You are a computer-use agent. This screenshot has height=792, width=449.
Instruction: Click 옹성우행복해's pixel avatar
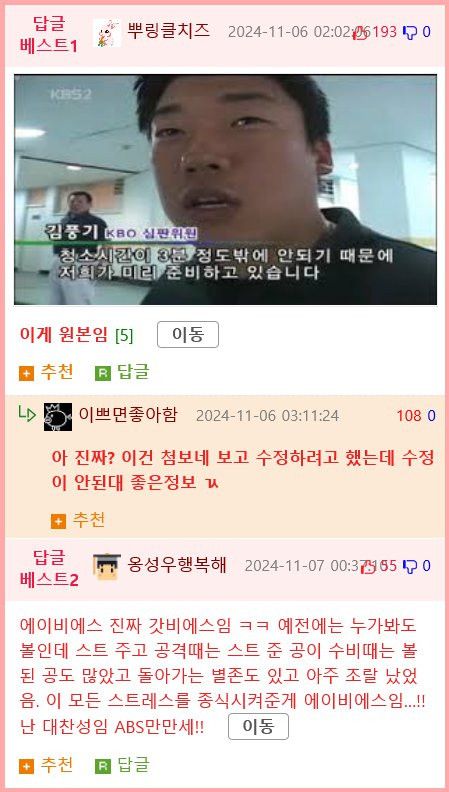point(107,566)
